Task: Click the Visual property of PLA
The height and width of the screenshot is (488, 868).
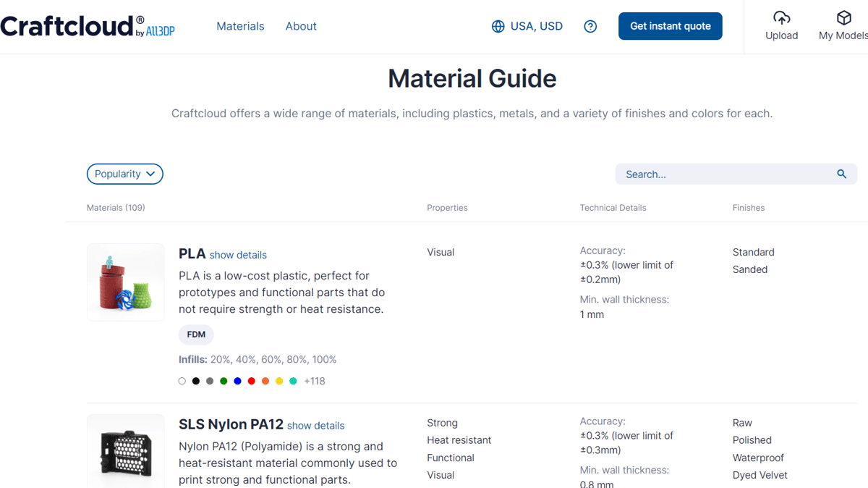Action: [x=441, y=252]
